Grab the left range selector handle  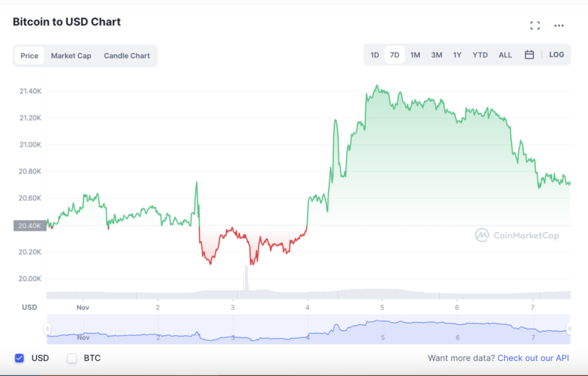pos(47,329)
